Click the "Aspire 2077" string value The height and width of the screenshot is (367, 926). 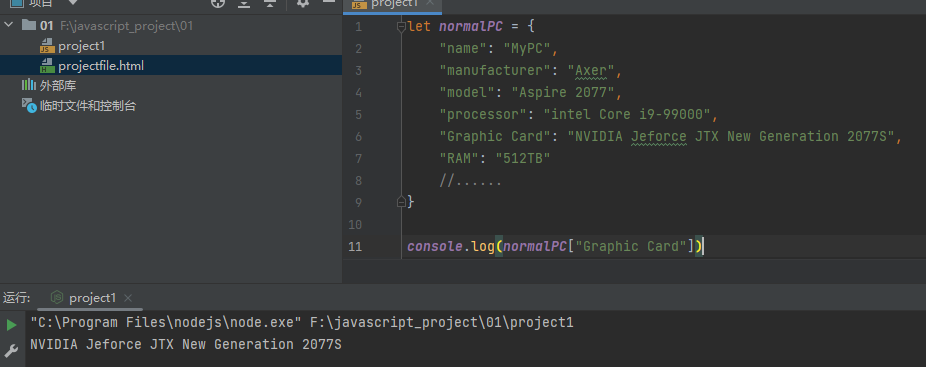point(563,93)
